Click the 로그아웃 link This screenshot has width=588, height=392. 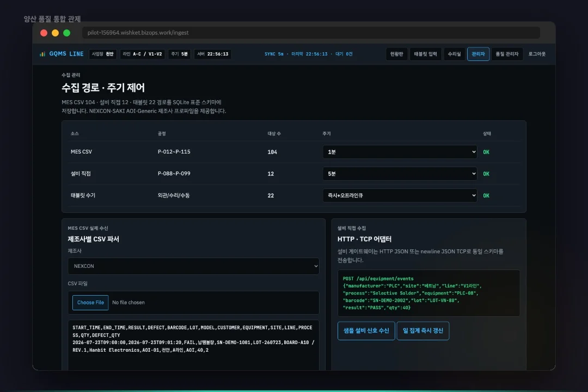point(537,54)
